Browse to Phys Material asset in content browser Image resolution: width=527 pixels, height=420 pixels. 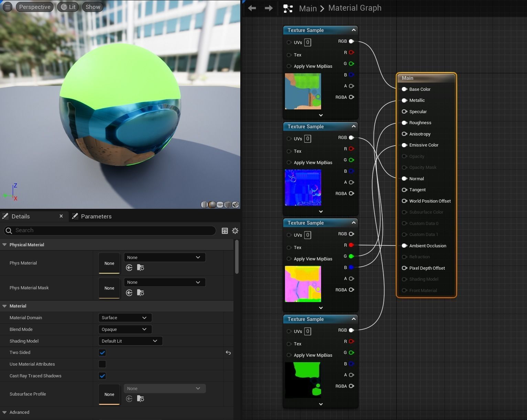[x=140, y=268]
